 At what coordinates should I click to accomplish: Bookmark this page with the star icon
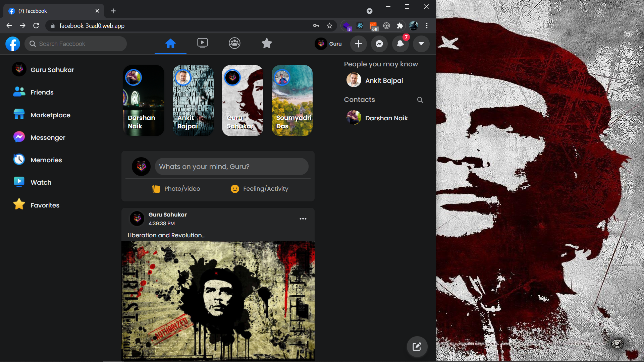point(329,25)
